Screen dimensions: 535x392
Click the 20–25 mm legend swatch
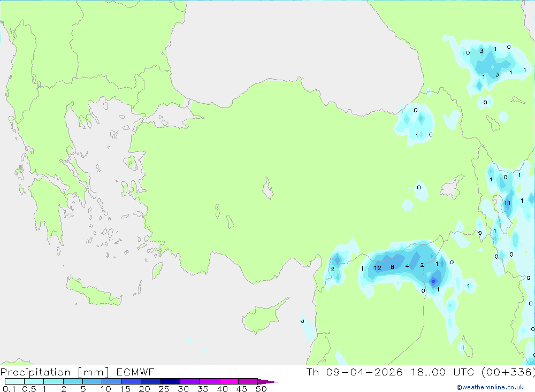151,381
